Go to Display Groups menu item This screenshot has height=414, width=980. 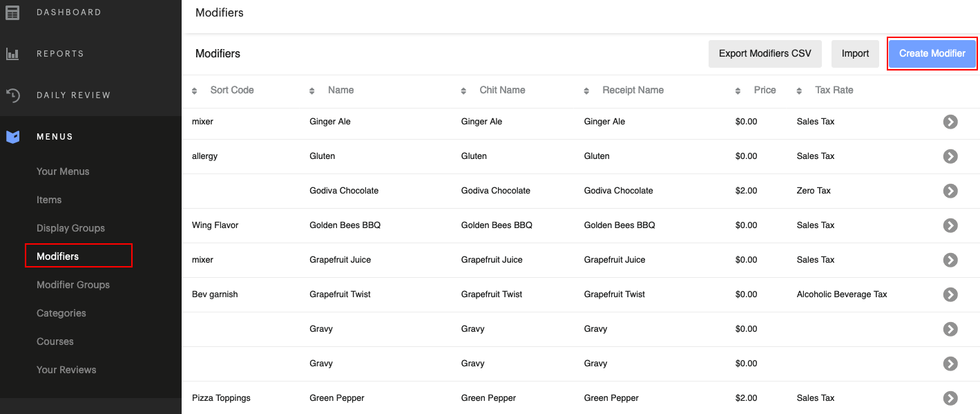point(70,228)
